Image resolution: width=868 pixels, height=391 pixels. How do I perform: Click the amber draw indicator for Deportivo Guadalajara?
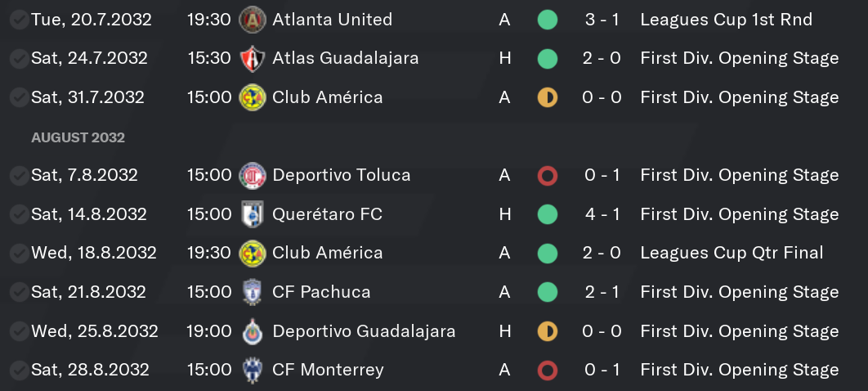pos(548,331)
